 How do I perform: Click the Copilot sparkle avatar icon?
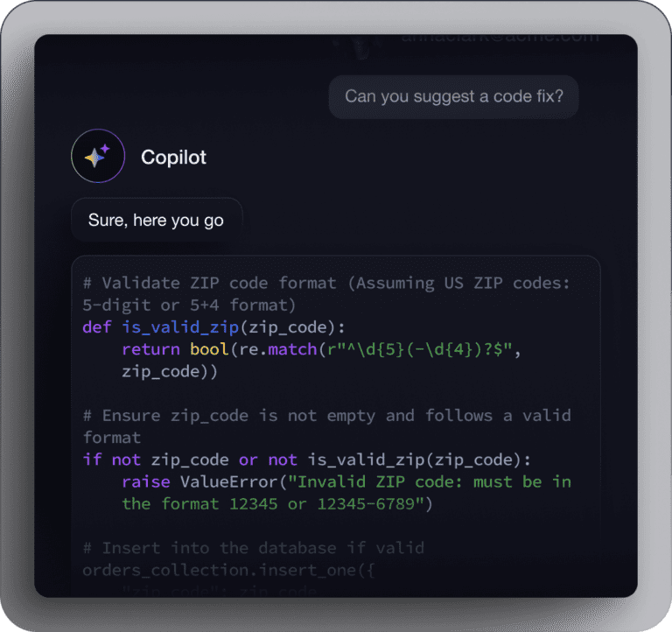pyautogui.click(x=97, y=157)
